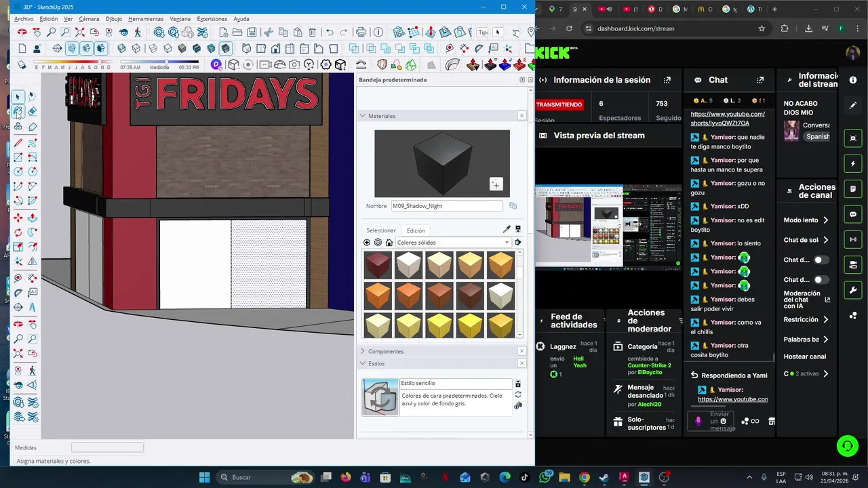This screenshot has height=488, width=868.
Task: Select the Select arrow tool in left toolbar
Action: [18, 97]
